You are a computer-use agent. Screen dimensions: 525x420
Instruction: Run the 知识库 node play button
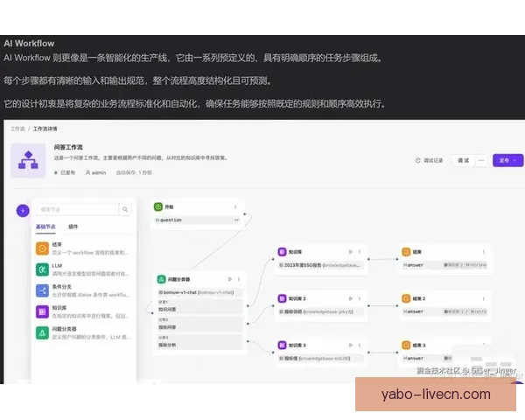tap(351, 251)
